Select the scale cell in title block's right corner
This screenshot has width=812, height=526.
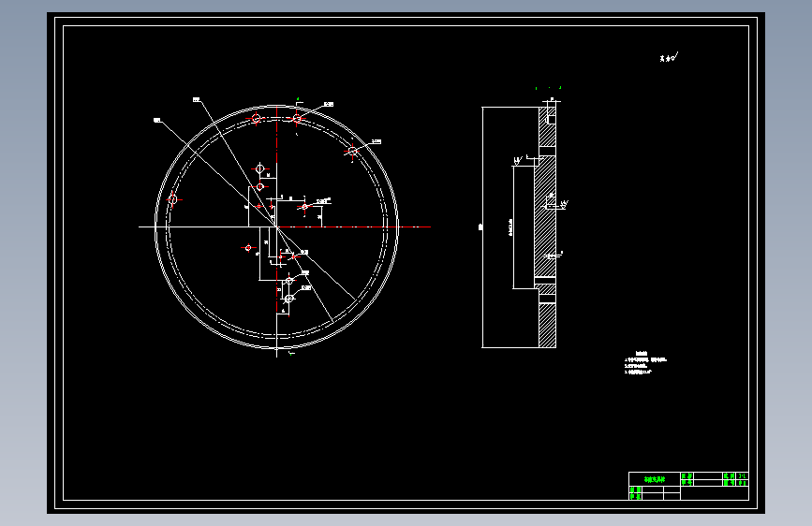pos(742,475)
